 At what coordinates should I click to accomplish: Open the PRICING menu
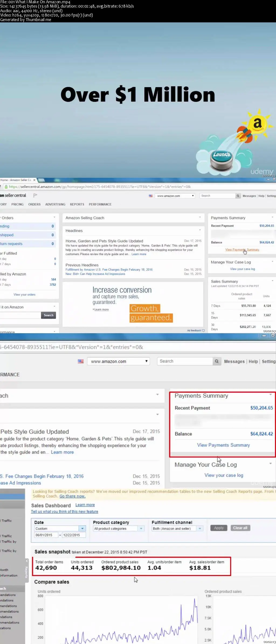18,205
